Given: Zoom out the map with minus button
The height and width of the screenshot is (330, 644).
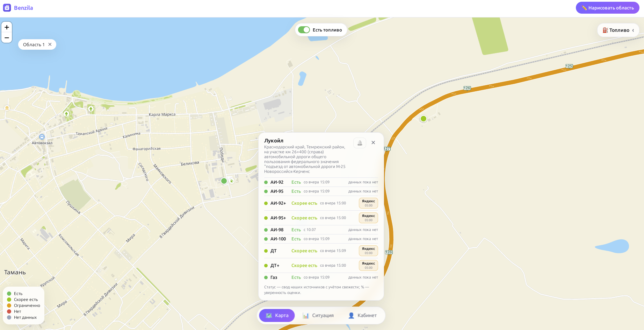Looking at the screenshot, I should (7, 37).
